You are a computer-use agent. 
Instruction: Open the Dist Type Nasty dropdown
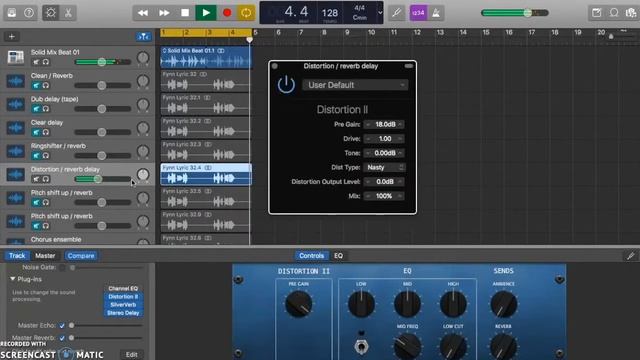384,167
